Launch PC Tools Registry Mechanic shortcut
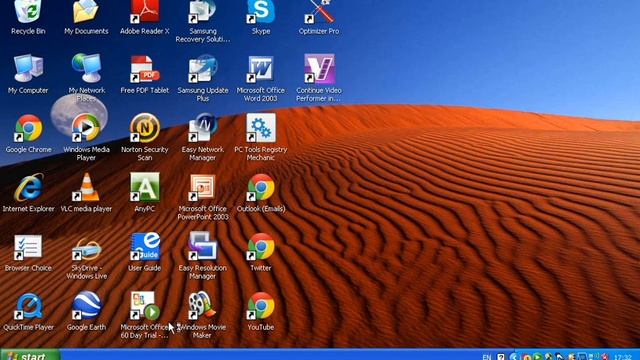Image resolution: width=640 pixels, height=360 pixels. coord(261,128)
